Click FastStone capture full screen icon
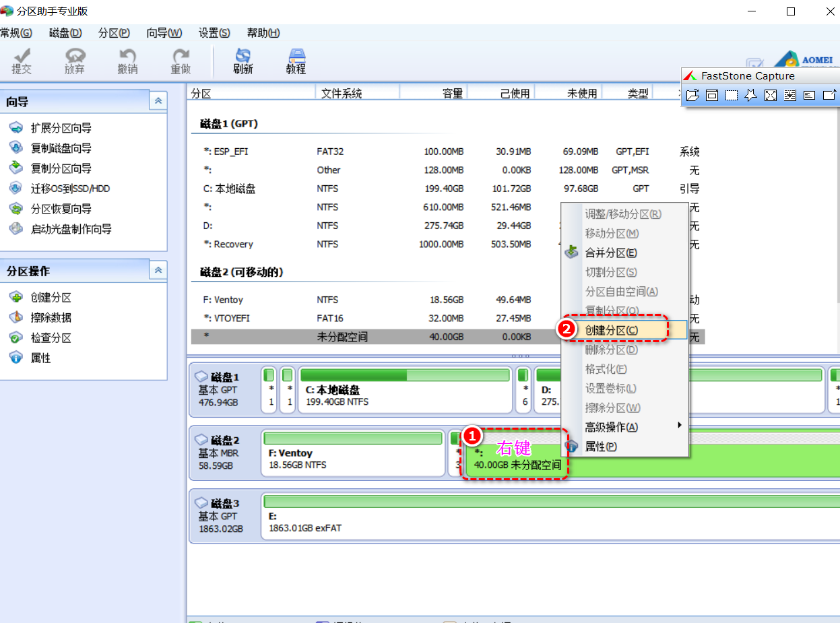The height and width of the screenshot is (623, 840). click(x=770, y=96)
